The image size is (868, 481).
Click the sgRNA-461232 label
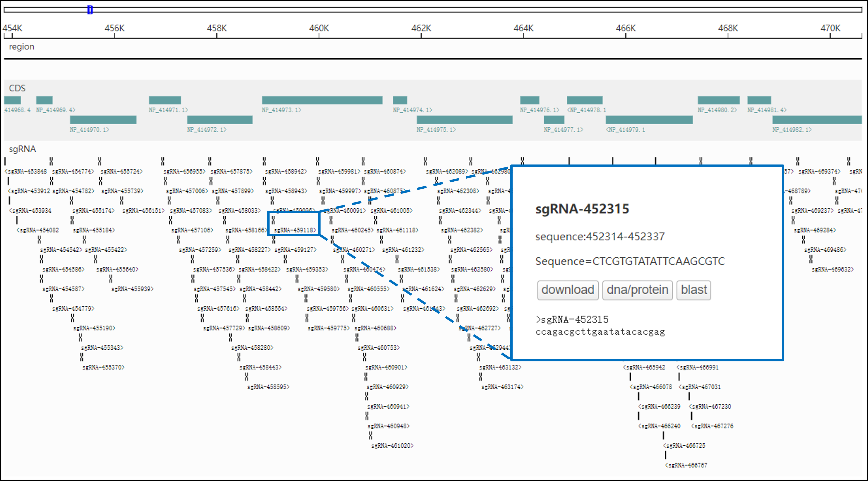[x=403, y=250]
